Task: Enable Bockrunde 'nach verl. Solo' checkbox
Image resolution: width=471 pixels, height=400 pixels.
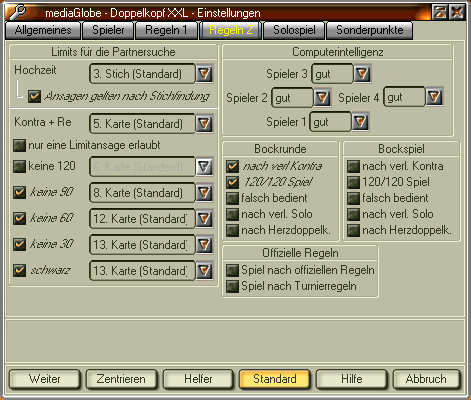Action: 232,214
